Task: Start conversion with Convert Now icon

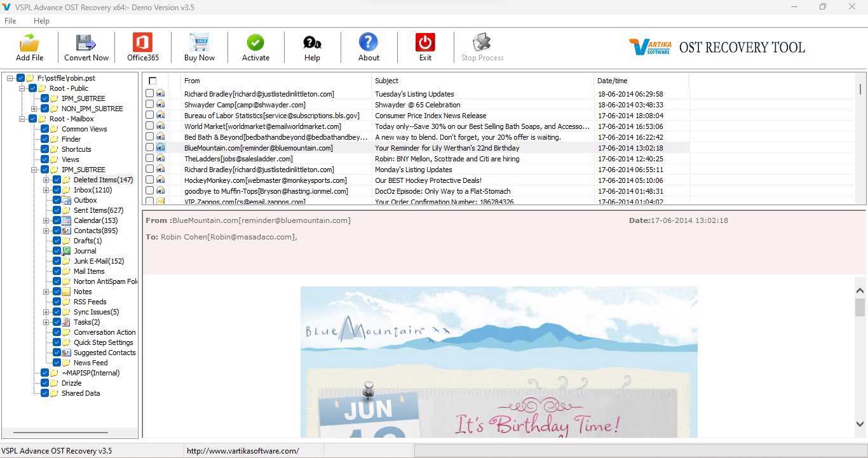Action: pyautogui.click(x=86, y=43)
